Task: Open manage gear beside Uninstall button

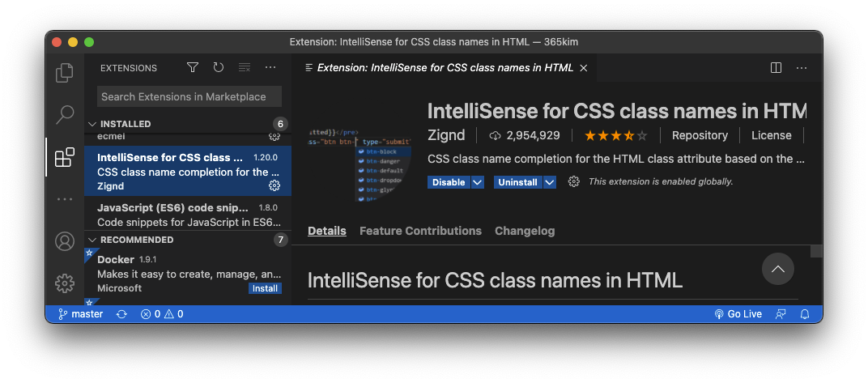Action: click(x=574, y=181)
